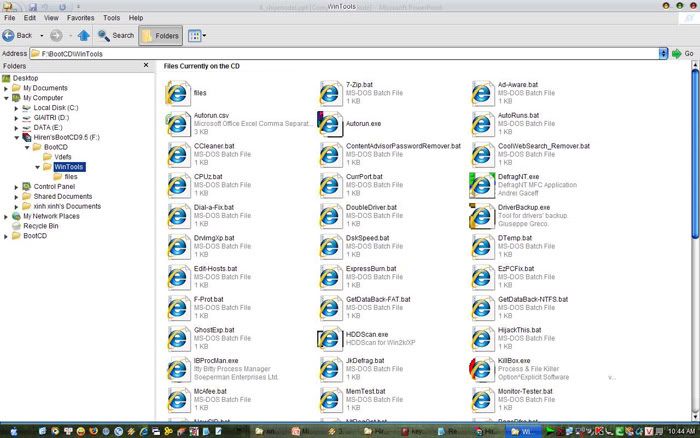Toggle the Folders pane button
The height and width of the screenshot is (438, 700).
click(x=160, y=35)
